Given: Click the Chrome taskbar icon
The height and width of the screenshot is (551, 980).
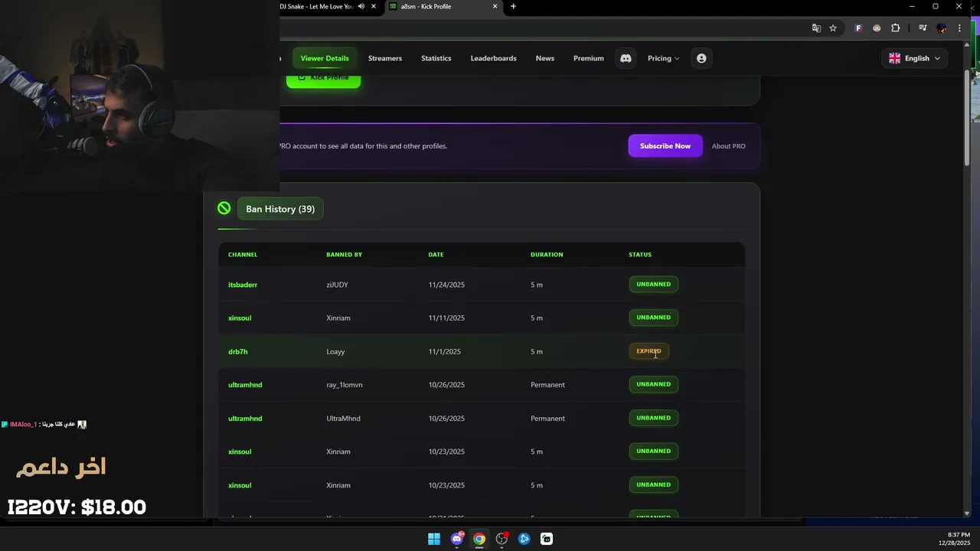Looking at the screenshot, I should coord(479,539).
